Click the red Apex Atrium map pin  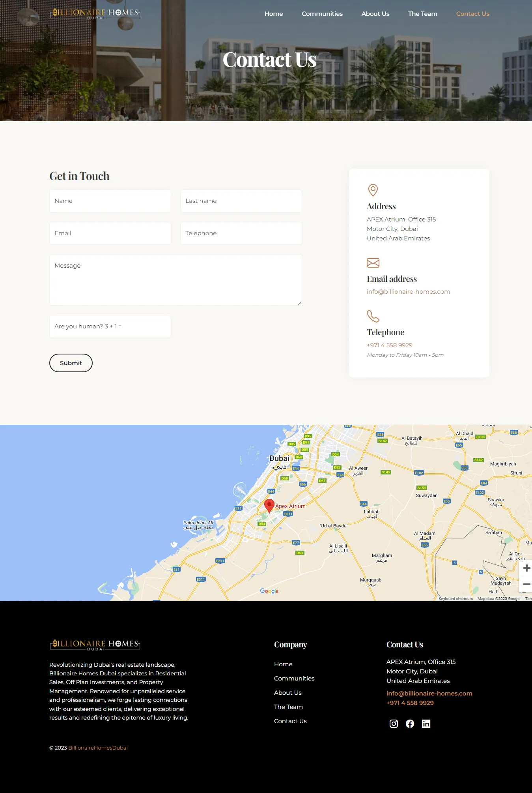pyautogui.click(x=269, y=505)
